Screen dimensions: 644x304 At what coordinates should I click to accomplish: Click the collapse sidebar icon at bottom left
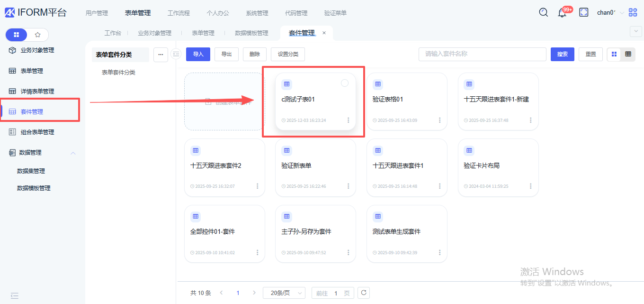[x=15, y=295]
